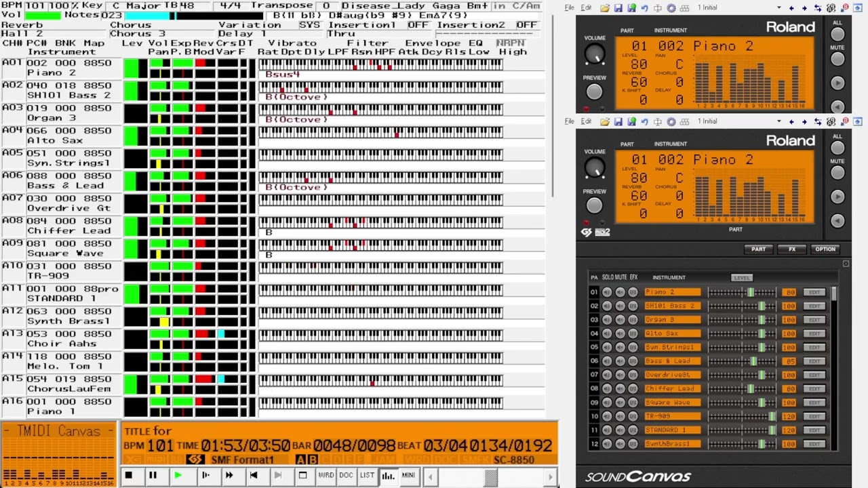868x488 pixels.
Task: Click the TMIDI playback position thumb
Action: [491, 476]
